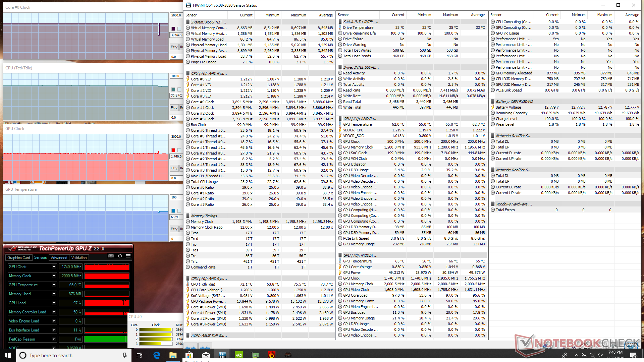Expand the PerfCap Reason dropdown arrow
This screenshot has height=362, width=644.
(x=54, y=339)
